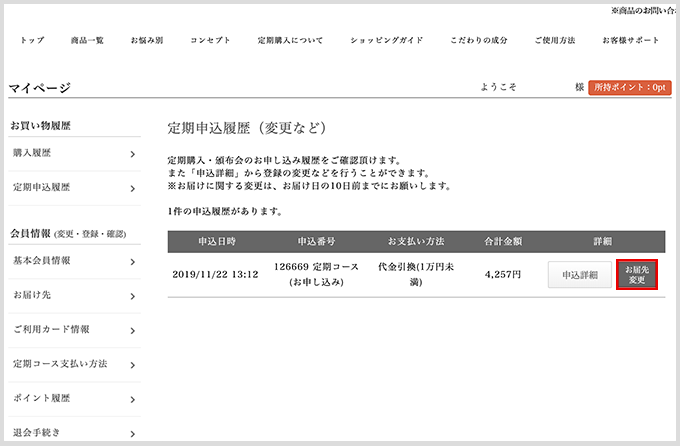The height and width of the screenshot is (446, 680).
Task: Click the 4,257円 total amount
Action: click(x=503, y=275)
